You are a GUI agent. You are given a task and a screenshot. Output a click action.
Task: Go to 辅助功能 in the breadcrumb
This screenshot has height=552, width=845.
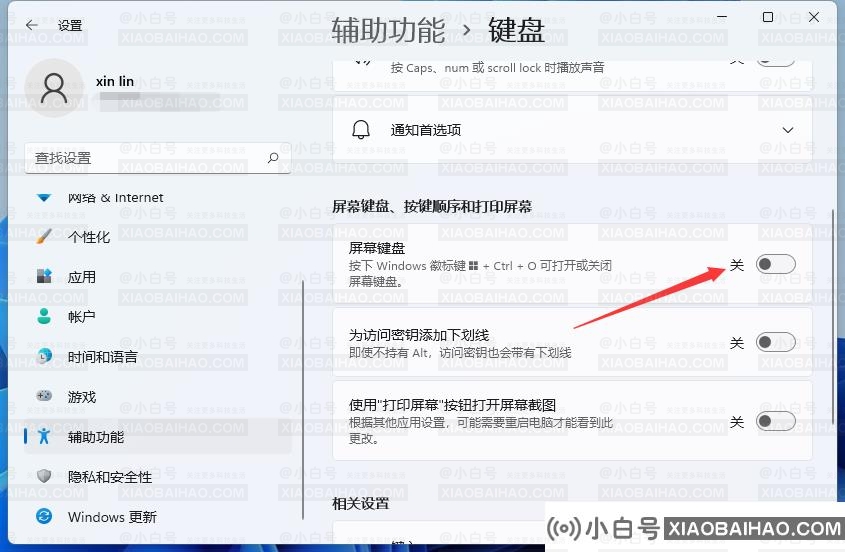coord(388,30)
